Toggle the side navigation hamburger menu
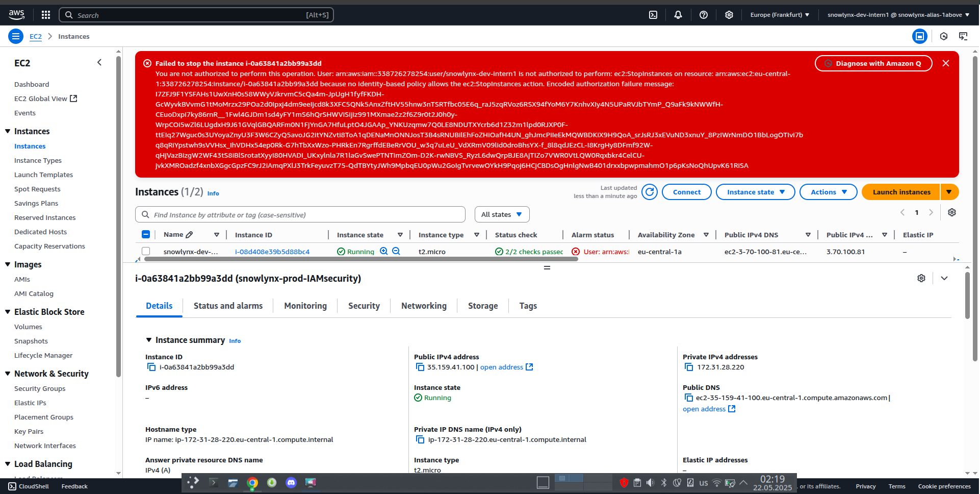 tap(16, 36)
